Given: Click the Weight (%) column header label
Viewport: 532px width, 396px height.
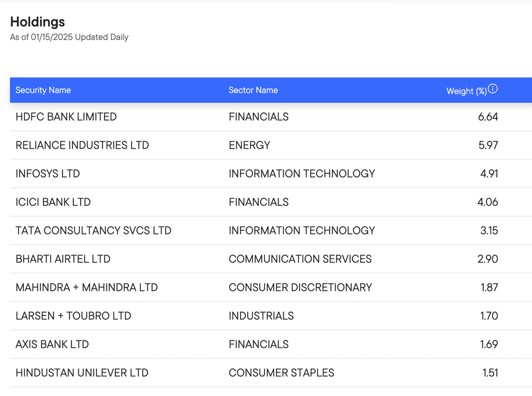Looking at the screenshot, I should click(x=466, y=91).
